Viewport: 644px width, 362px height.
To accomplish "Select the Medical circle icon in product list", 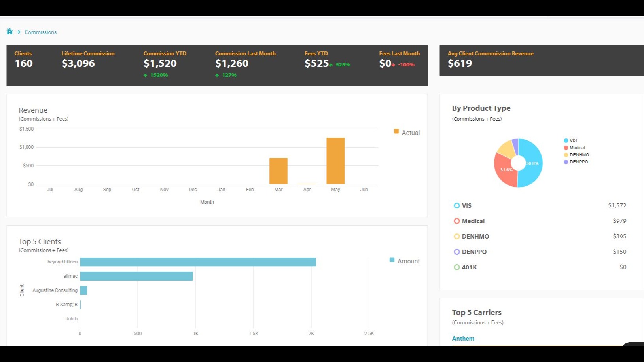I will coord(457,221).
